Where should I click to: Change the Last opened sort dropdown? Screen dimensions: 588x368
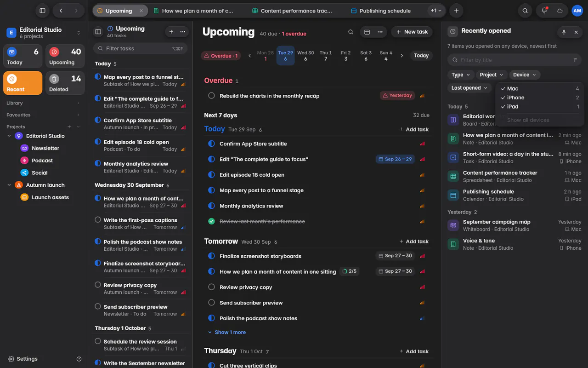tap(469, 88)
